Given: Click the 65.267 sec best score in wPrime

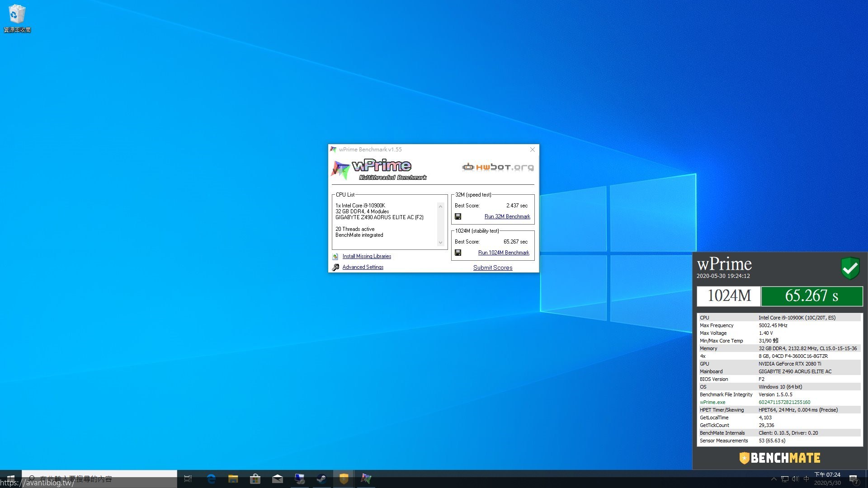Looking at the screenshot, I should tap(515, 242).
